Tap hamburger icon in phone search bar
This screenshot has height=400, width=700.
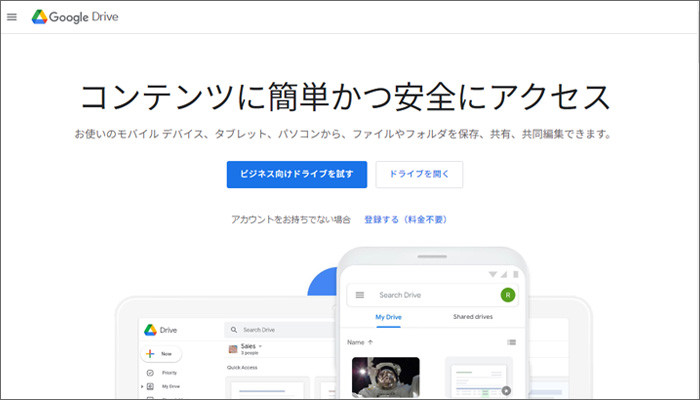coord(360,295)
